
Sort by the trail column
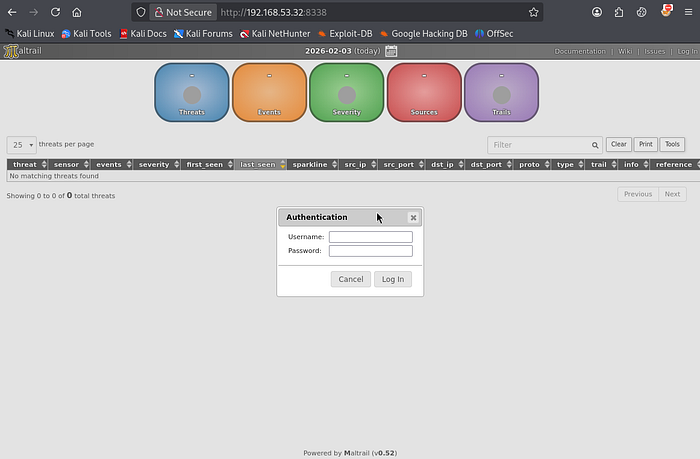601,164
